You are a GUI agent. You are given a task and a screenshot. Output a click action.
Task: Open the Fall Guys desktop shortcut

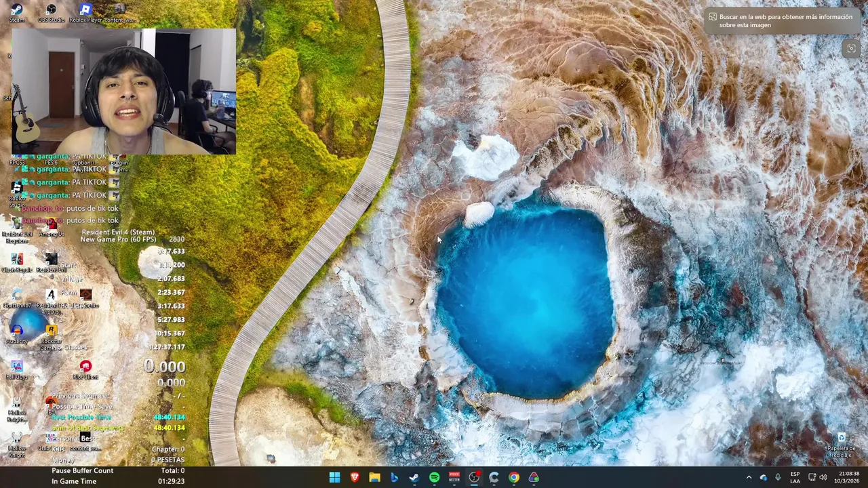(17, 369)
